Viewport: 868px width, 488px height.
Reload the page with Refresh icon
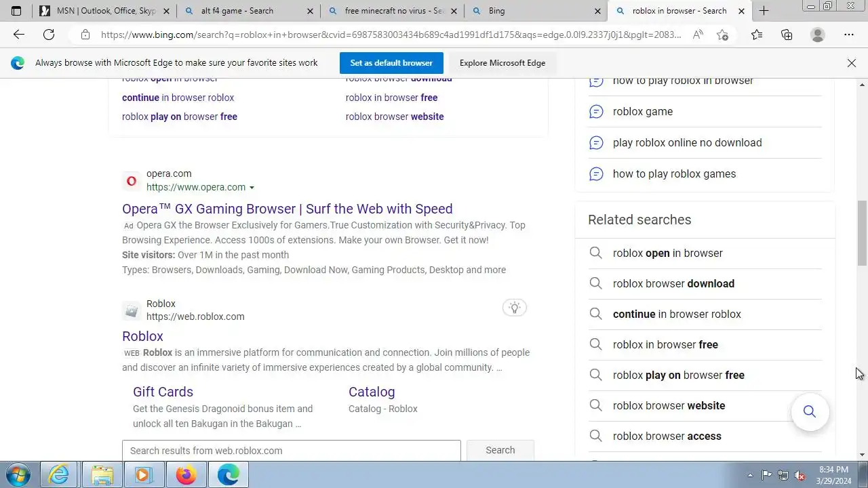49,35
